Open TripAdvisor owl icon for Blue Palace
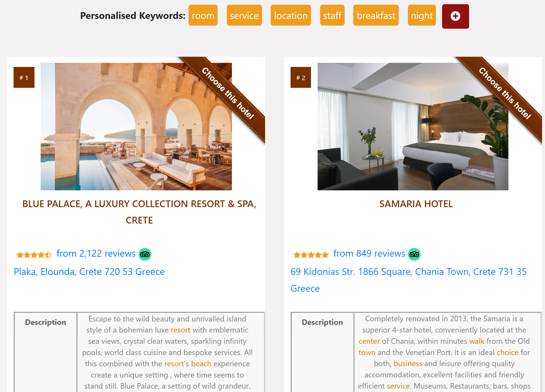 pyautogui.click(x=145, y=254)
